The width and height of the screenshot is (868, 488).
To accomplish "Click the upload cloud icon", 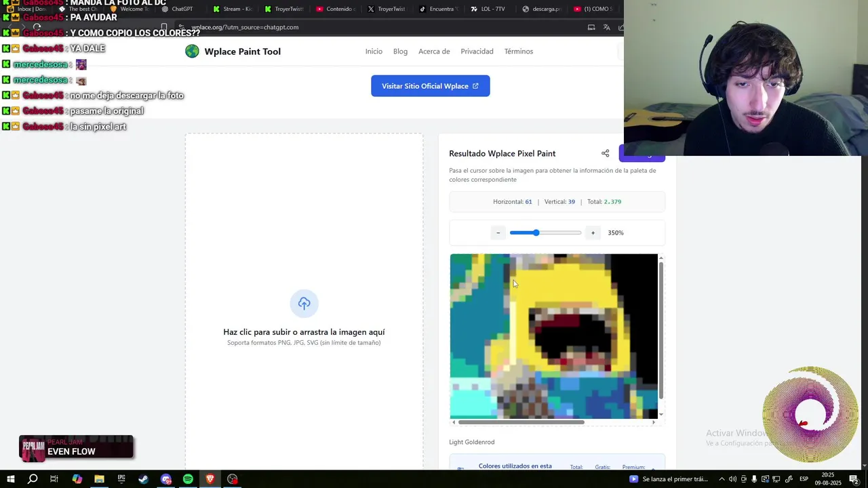I will [x=304, y=303].
